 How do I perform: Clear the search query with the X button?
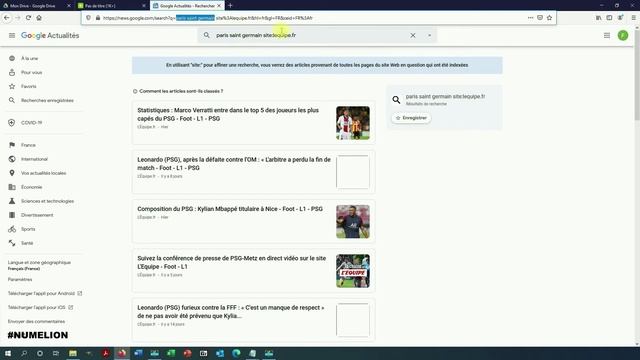[x=413, y=36]
